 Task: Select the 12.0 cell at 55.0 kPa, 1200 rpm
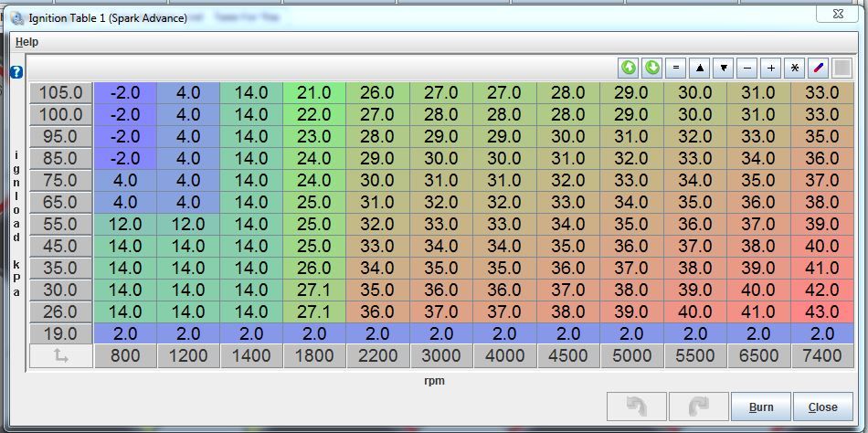pyautogui.click(x=188, y=224)
